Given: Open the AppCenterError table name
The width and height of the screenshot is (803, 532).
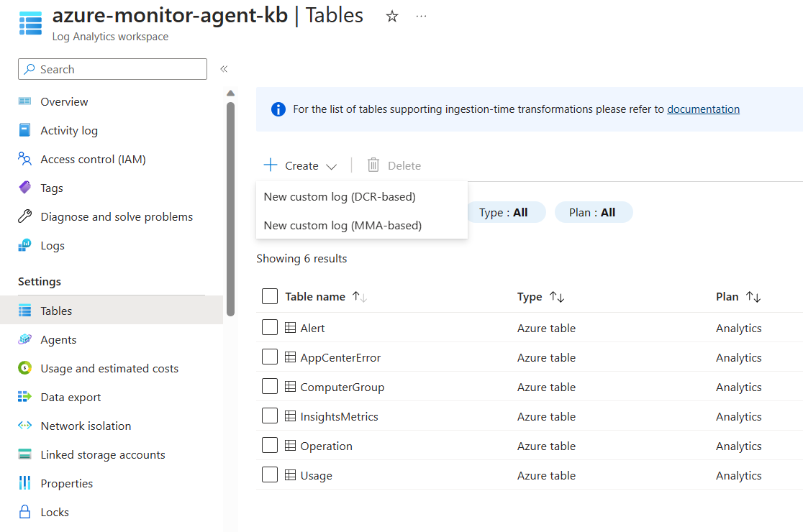Looking at the screenshot, I should [340, 357].
